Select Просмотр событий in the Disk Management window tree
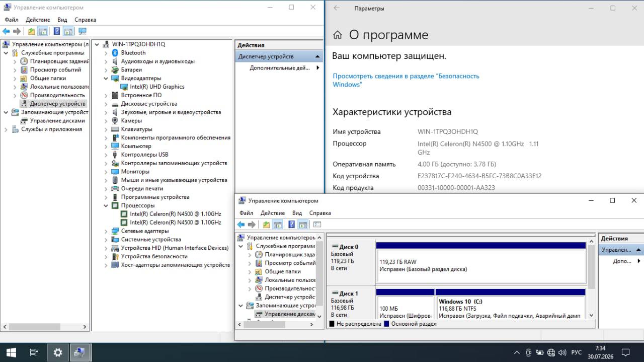Image resolution: width=644 pixels, height=362 pixels. click(290, 263)
